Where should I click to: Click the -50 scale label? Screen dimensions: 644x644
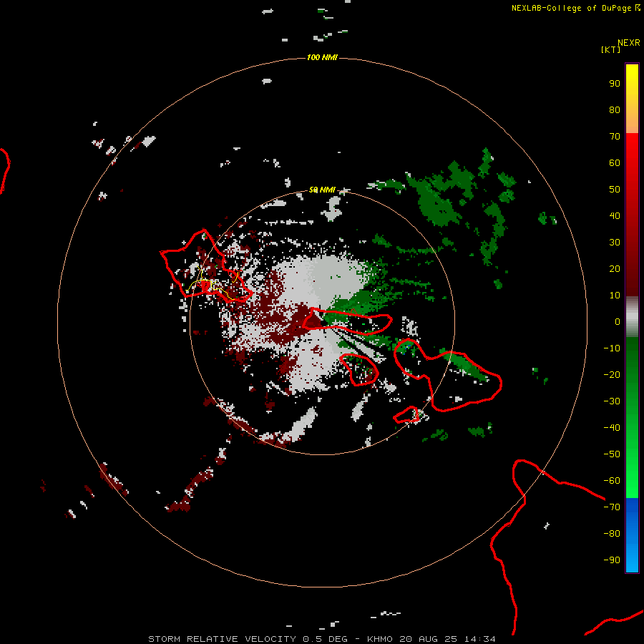pos(612,454)
